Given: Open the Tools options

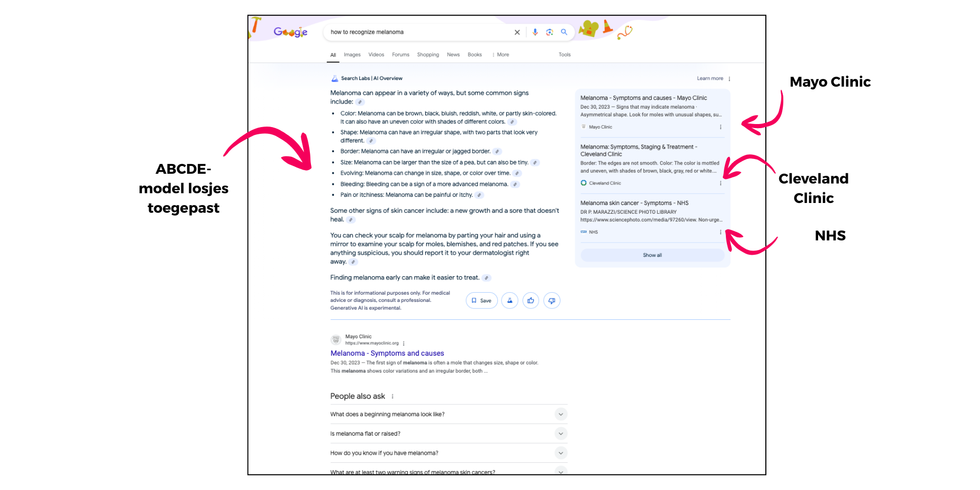Looking at the screenshot, I should 565,55.
